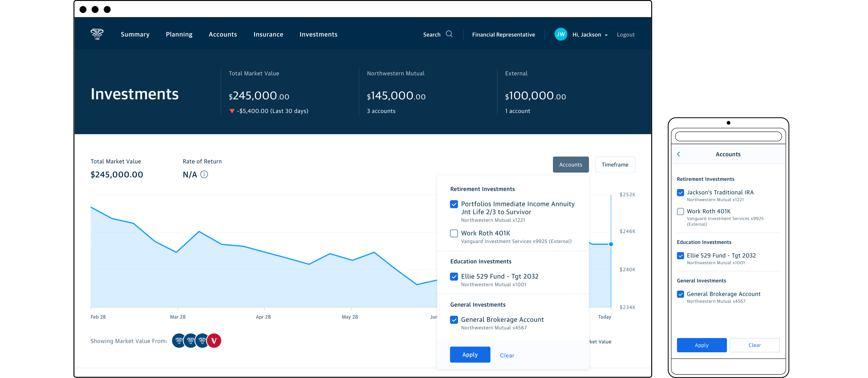Click the JW avatar circle
The image size is (868, 378).
tap(561, 34)
